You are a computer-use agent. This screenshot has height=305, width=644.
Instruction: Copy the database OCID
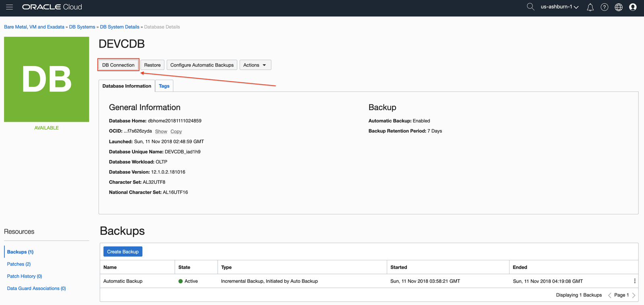click(176, 131)
